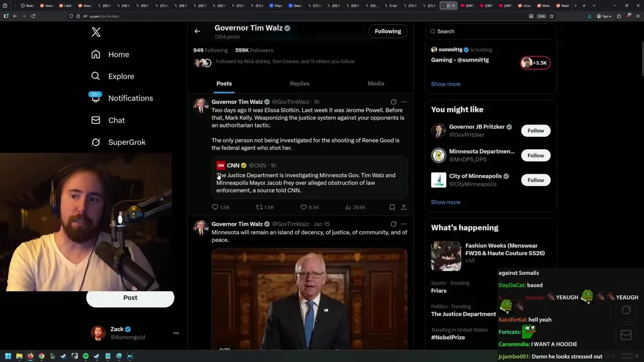Open Explore in the X sidebar

click(x=113, y=76)
